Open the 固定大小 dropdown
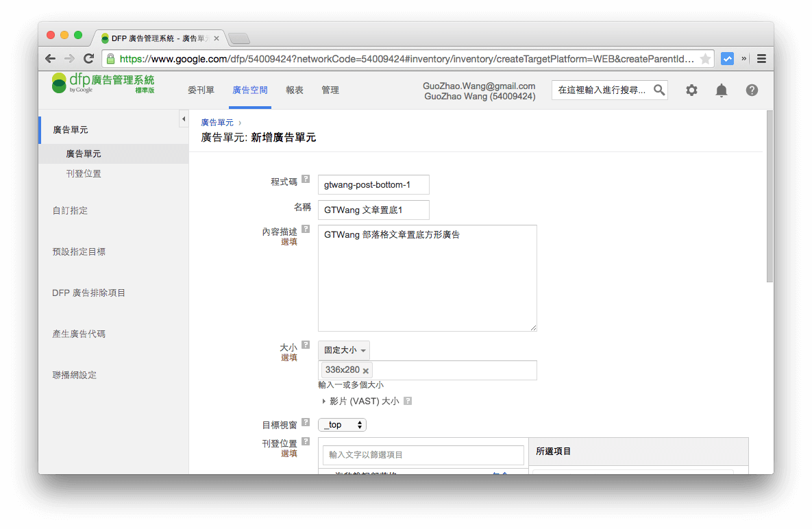The image size is (812, 529). (344, 350)
